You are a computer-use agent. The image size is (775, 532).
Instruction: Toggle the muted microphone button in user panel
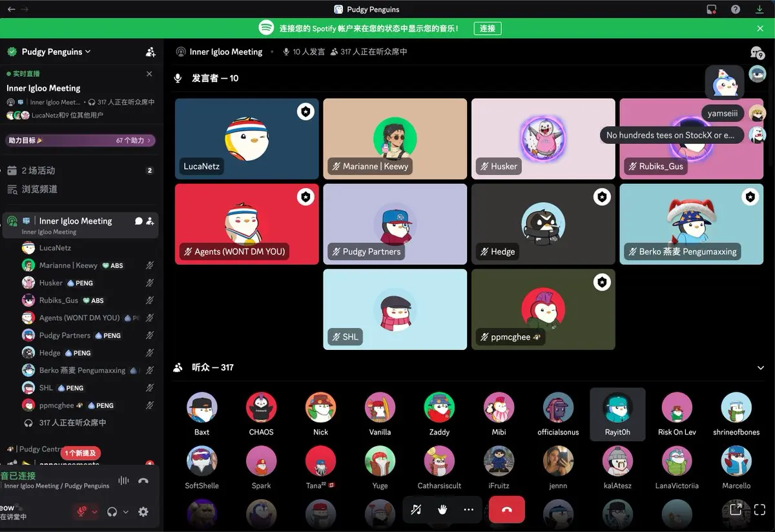pos(81,511)
